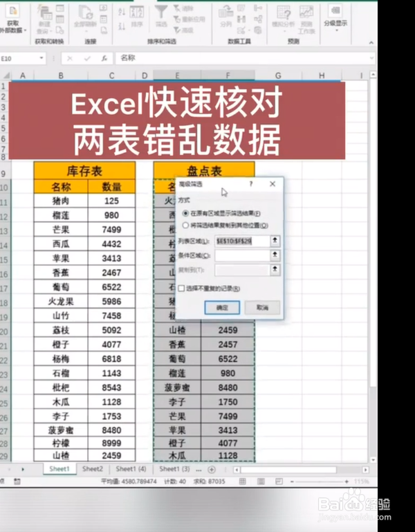Click the 取消 button in the dialog
The image size is (415, 532).
pyautogui.click(x=262, y=307)
